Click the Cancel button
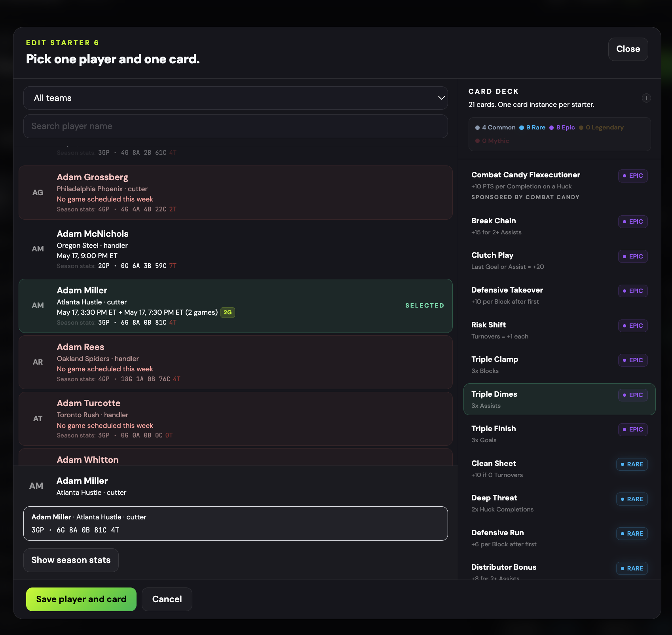Viewport: 672px width, 635px height. click(167, 599)
